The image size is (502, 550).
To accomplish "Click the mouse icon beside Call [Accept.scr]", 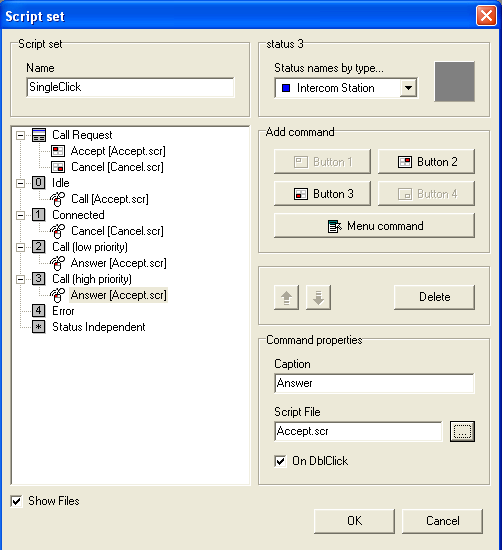I will [58, 199].
